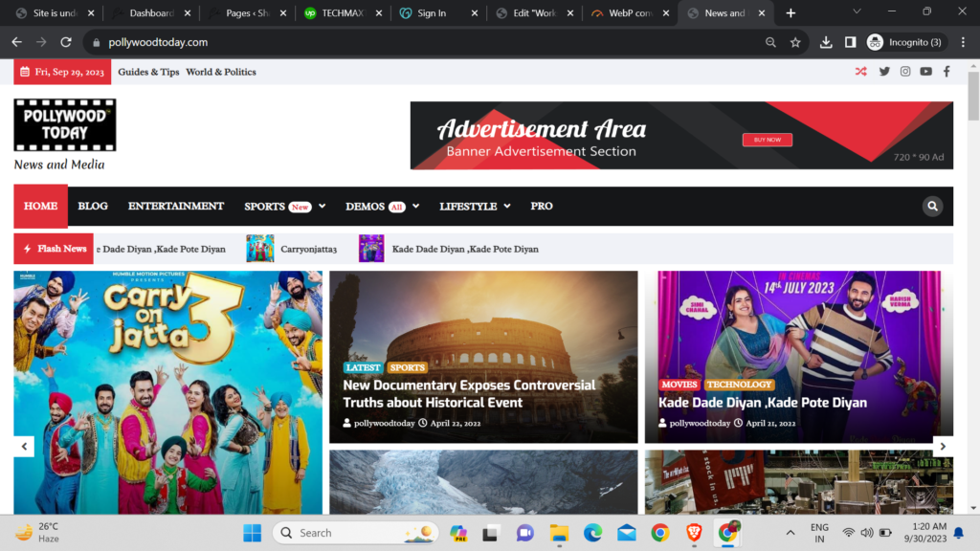Reload the page
Viewport: 980px width, 551px height.
[x=66, y=42]
